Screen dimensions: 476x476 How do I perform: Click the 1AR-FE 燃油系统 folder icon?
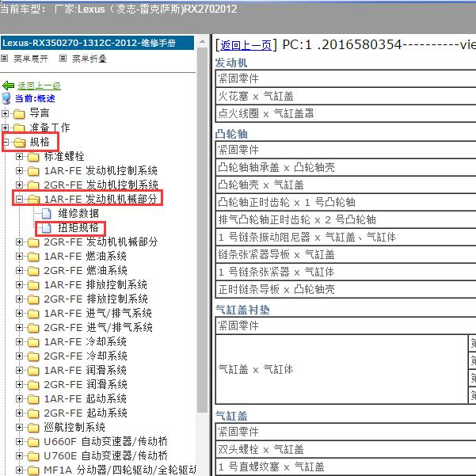click(33, 257)
